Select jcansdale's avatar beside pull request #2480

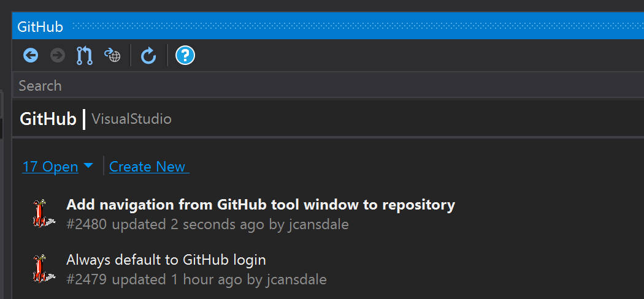(x=43, y=213)
